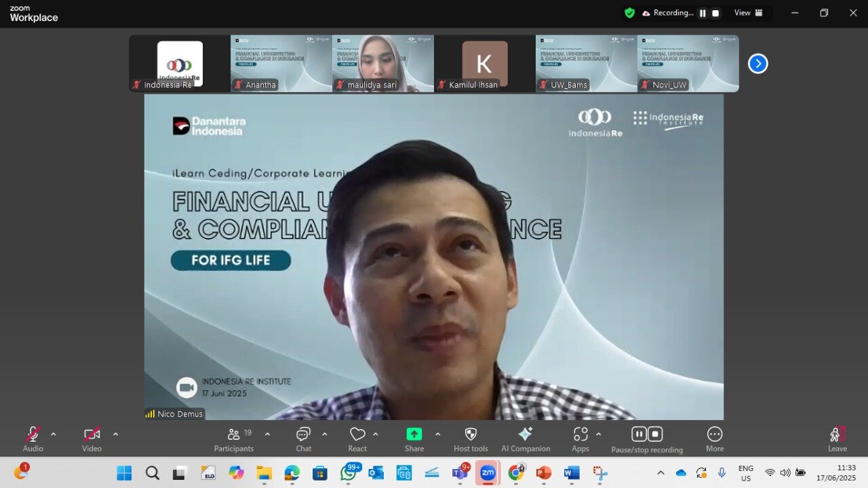Open the Participants panel

234,438
